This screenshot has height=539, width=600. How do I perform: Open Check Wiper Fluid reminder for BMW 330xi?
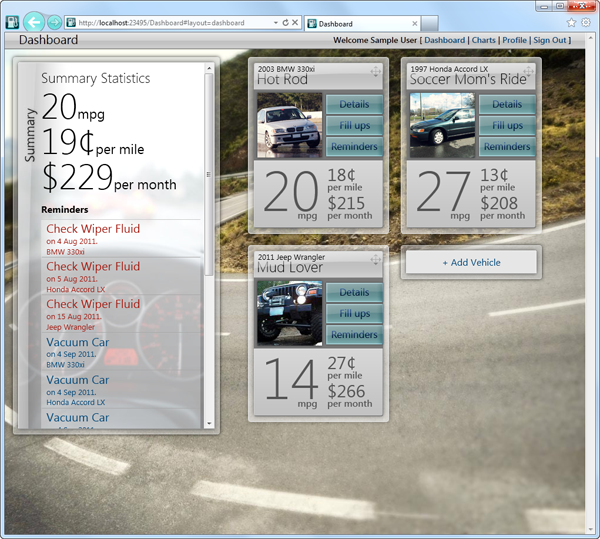pos(121,238)
